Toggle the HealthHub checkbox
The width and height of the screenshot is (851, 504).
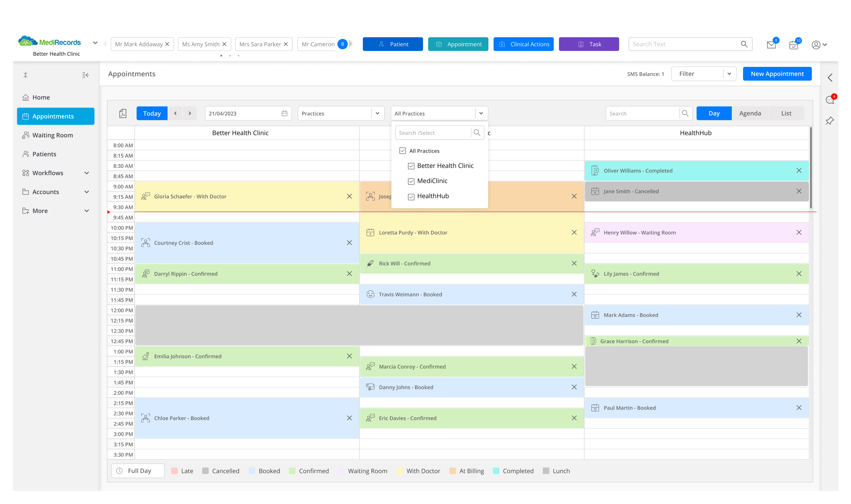coord(411,197)
